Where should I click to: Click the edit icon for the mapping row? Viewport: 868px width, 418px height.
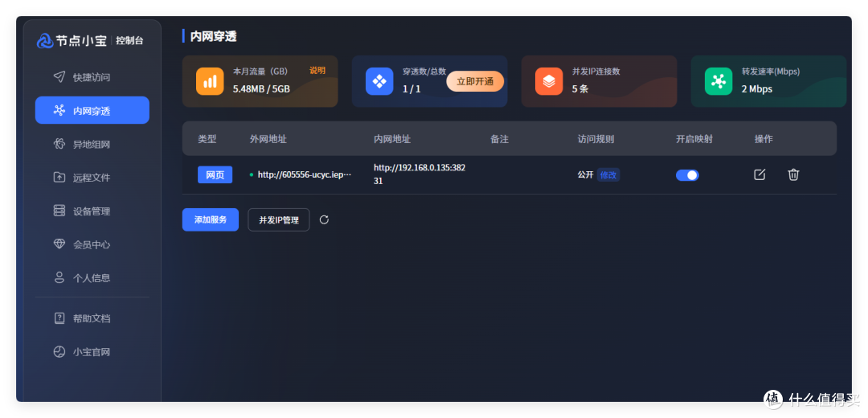759,174
